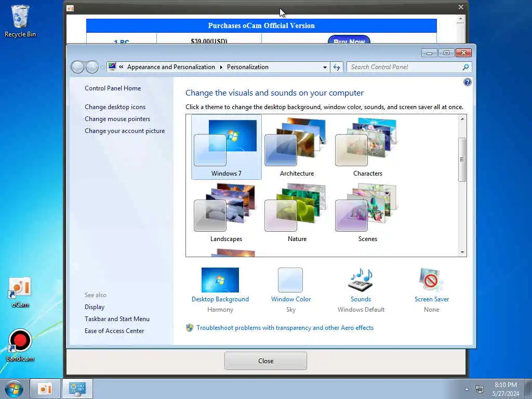Click the Show desktop button
532x399 pixels.
528,389
